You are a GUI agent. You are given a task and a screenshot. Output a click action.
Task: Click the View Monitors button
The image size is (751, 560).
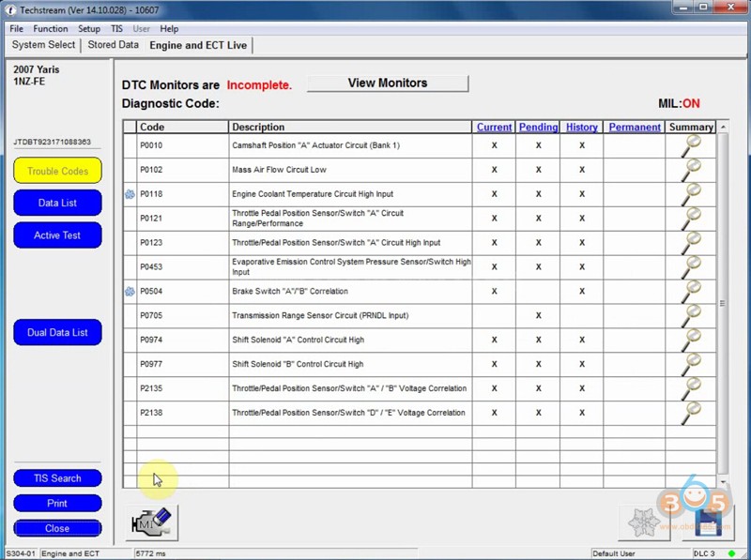pyautogui.click(x=388, y=83)
